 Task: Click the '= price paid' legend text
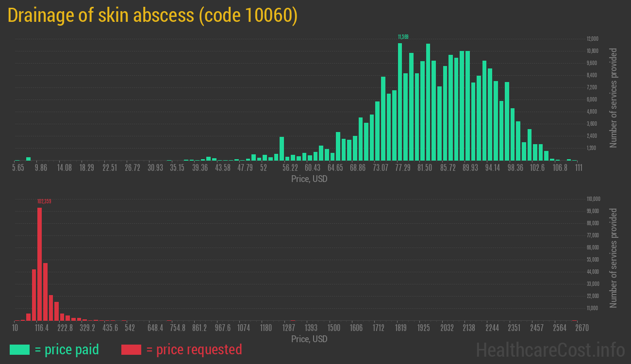pyautogui.click(x=67, y=349)
